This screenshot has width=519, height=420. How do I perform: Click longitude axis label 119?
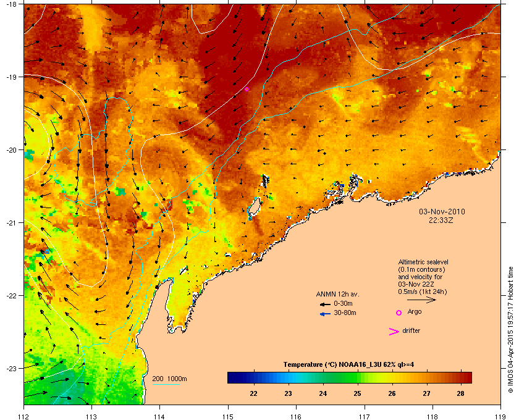(x=500, y=416)
